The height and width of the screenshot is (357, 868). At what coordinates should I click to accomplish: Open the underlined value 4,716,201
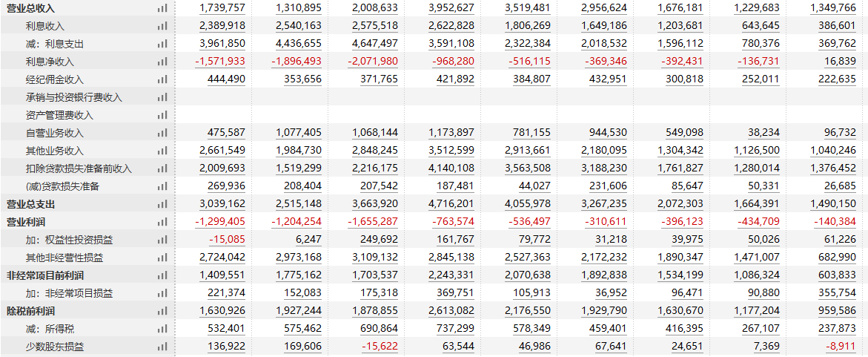click(451, 204)
